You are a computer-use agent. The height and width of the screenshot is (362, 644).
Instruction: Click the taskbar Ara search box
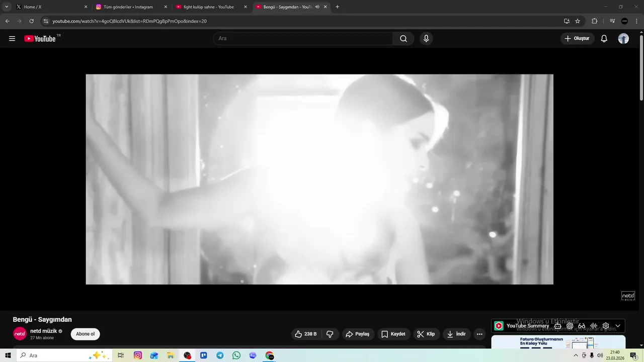pyautogui.click(x=64, y=355)
